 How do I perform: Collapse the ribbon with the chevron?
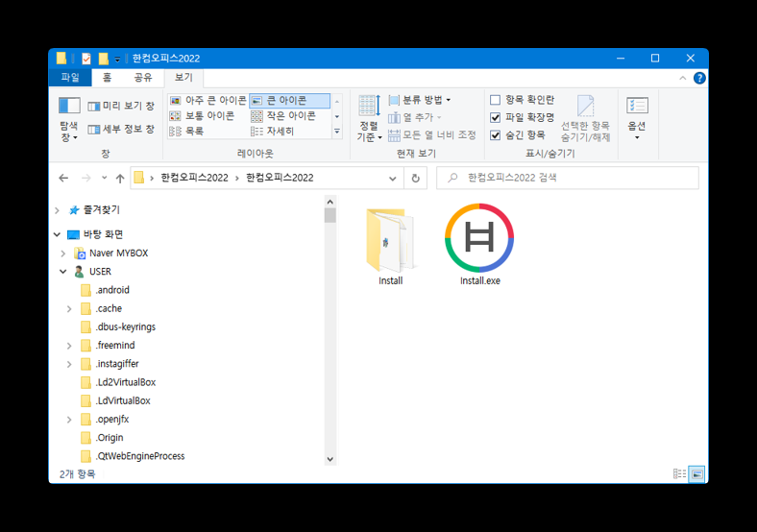[x=683, y=78]
